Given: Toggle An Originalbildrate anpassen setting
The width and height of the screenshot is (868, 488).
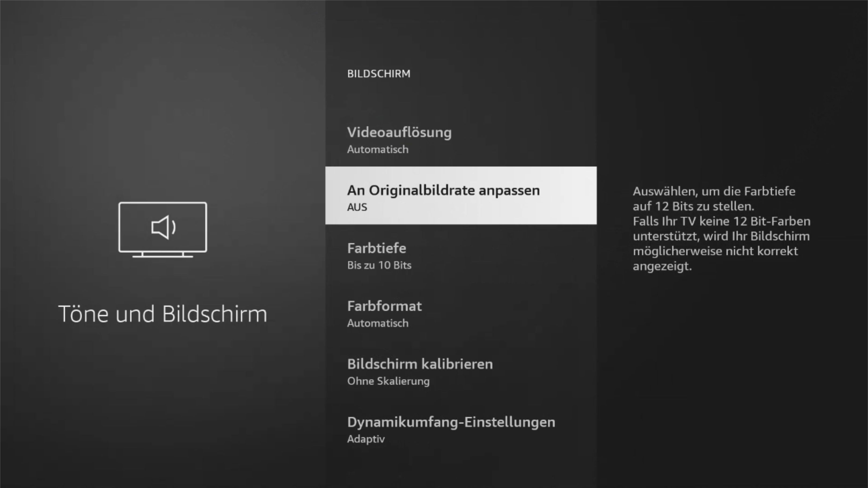Looking at the screenshot, I should [461, 195].
